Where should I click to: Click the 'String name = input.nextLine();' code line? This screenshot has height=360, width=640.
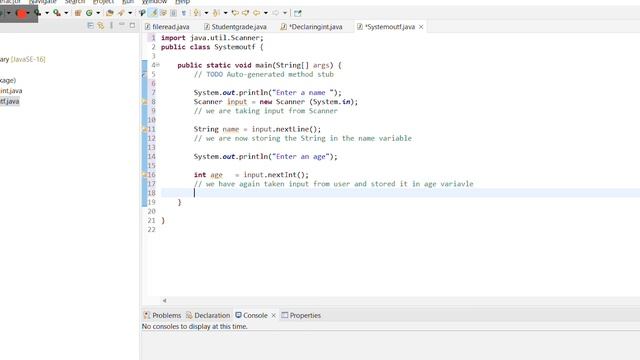pyautogui.click(x=257, y=129)
